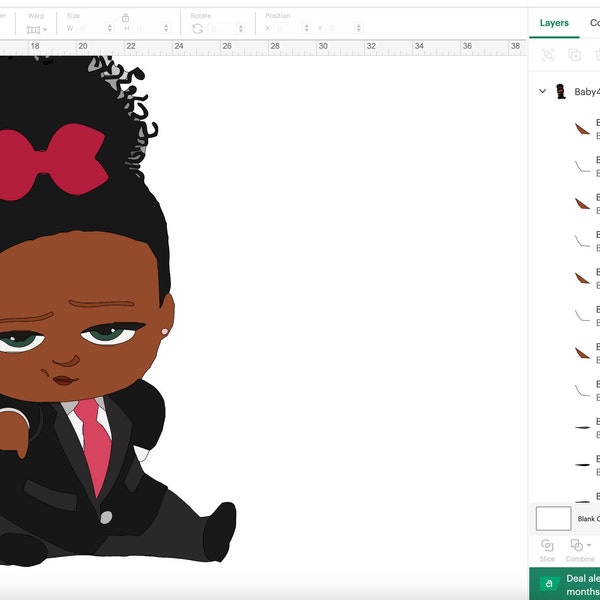Click the Group icon in Layers panel
The image size is (600, 600).
pyautogui.click(x=548, y=55)
